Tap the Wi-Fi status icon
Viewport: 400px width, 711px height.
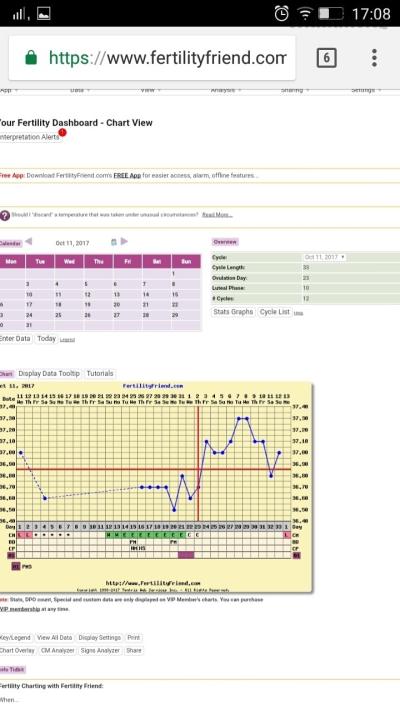point(306,14)
